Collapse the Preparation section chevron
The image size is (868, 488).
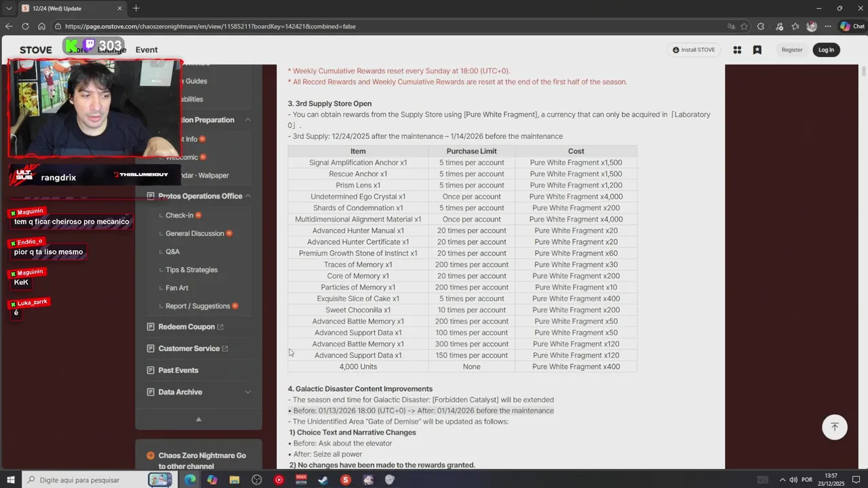click(x=248, y=120)
